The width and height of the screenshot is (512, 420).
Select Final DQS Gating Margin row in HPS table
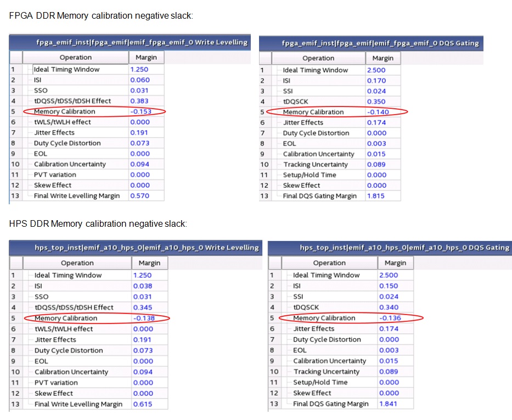341,404
